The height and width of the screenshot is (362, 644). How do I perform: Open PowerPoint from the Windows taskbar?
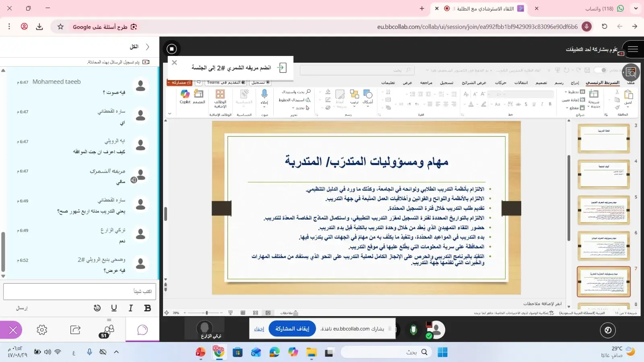point(200,352)
